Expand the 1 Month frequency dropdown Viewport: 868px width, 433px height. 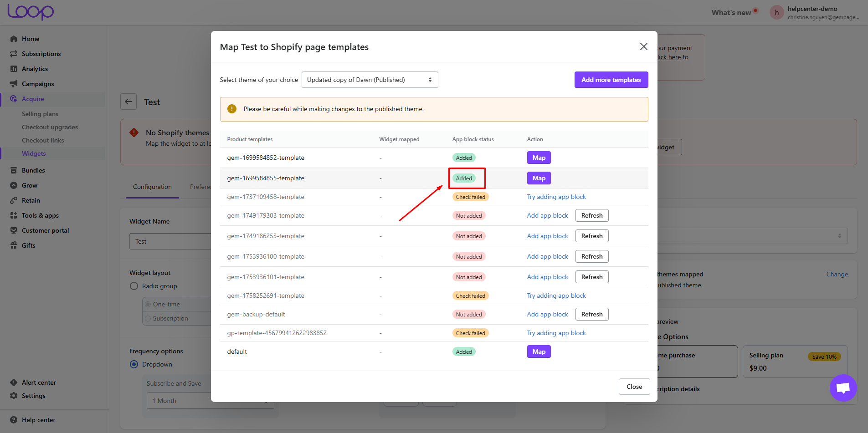tap(210, 401)
